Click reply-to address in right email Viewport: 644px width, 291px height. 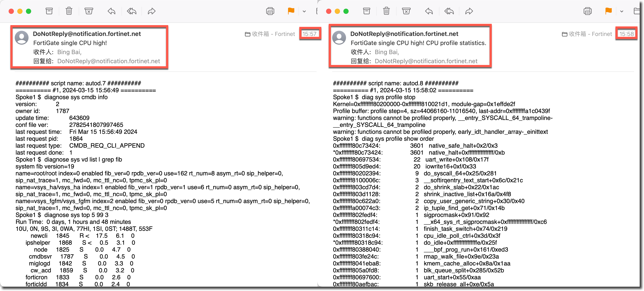(x=426, y=61)
